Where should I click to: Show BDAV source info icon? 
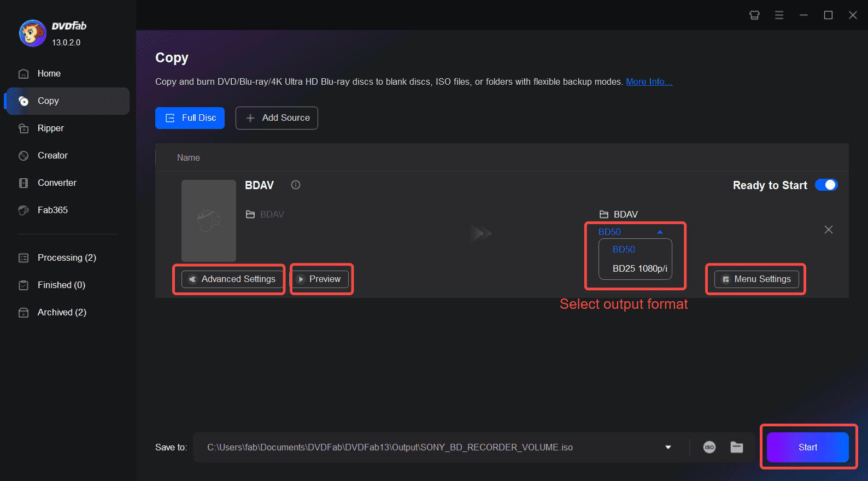pos(296,185)
